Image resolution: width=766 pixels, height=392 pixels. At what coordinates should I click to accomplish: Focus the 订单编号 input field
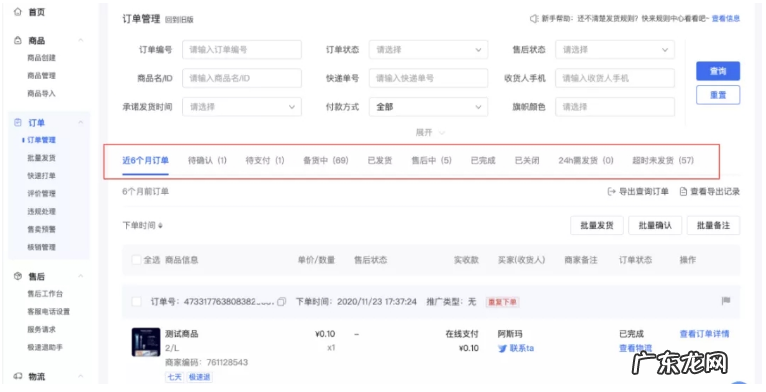(242, 50)
